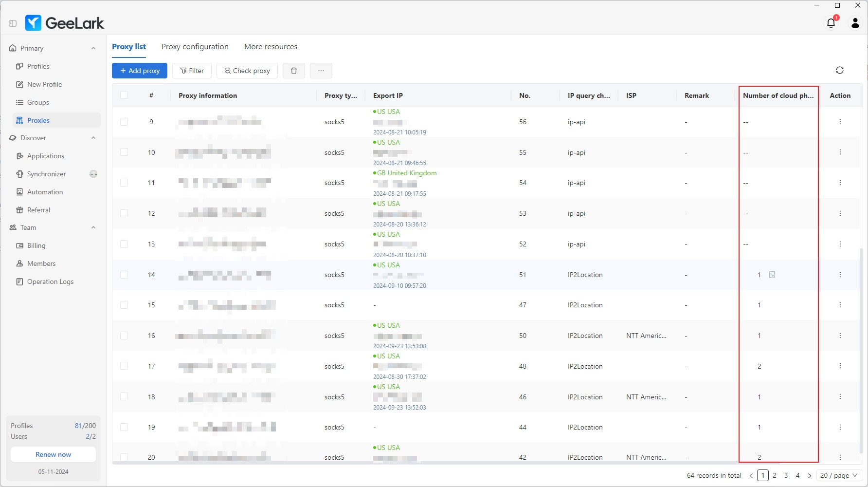Open the user account avatar menu

click(855, 23)
